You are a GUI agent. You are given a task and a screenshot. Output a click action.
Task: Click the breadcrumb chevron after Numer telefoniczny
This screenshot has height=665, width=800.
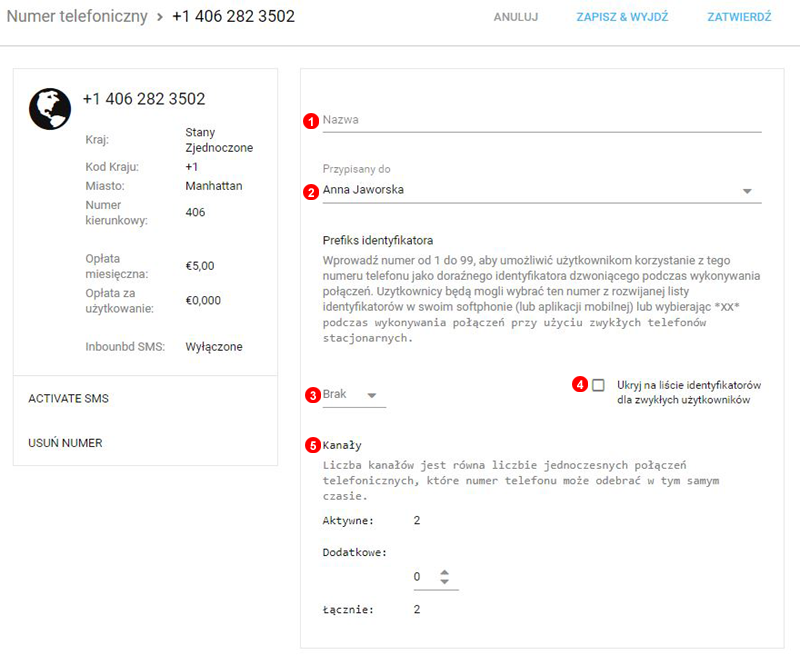point(160,18)
